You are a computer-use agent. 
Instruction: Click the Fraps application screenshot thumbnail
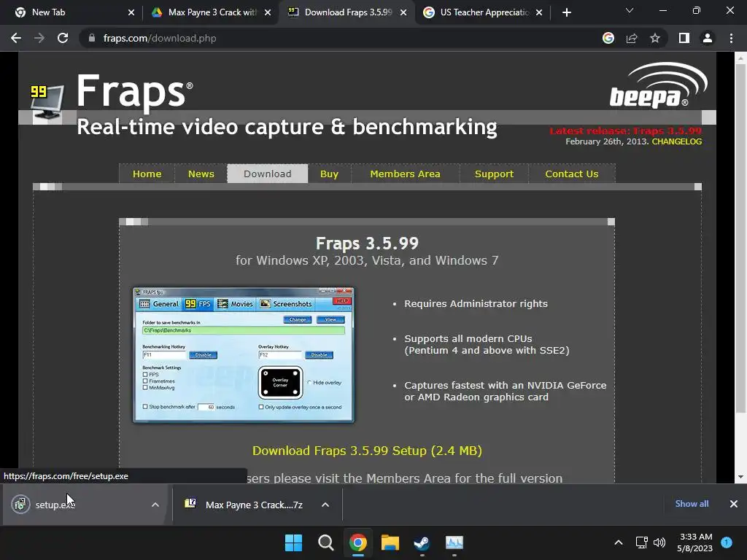[x=244, y=355]
